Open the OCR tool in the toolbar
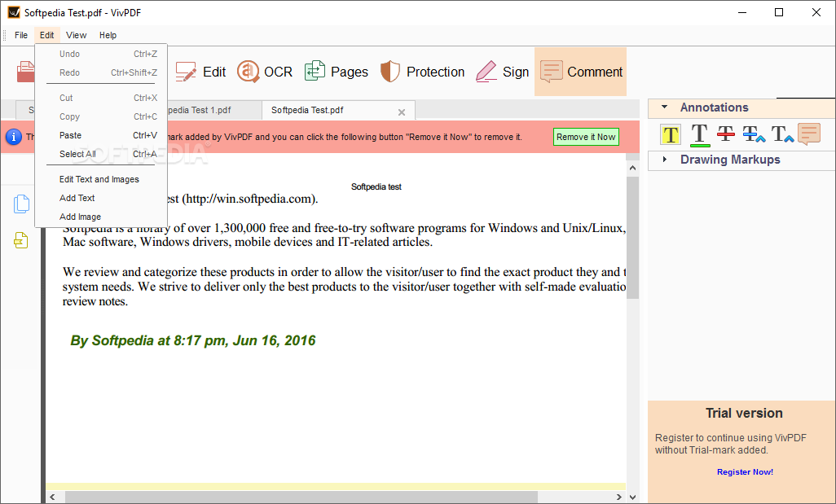 [x=265, y=72]
